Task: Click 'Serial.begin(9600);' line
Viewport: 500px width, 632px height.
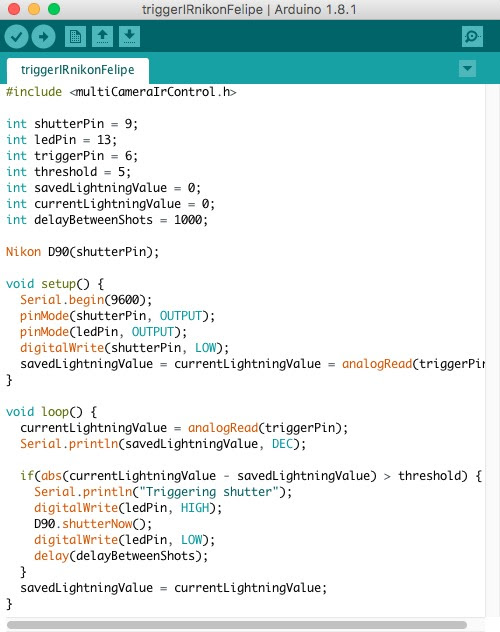Action: click(86, 300)
